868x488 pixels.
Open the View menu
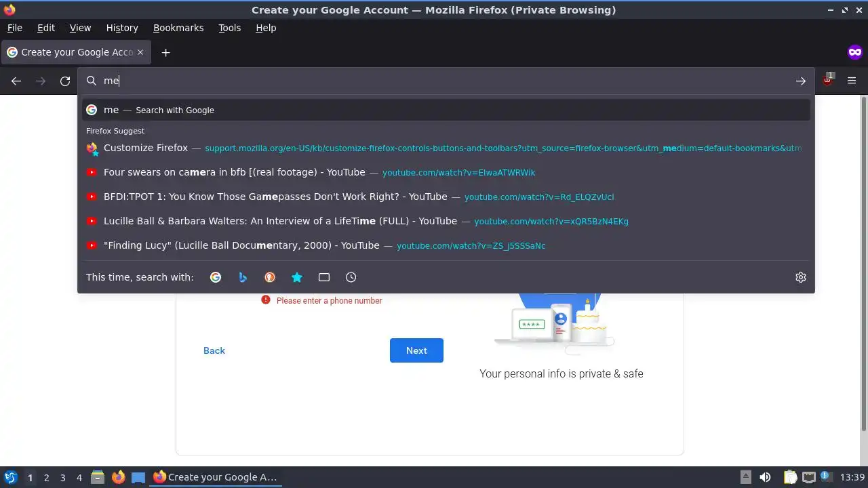tap(80, 28)
